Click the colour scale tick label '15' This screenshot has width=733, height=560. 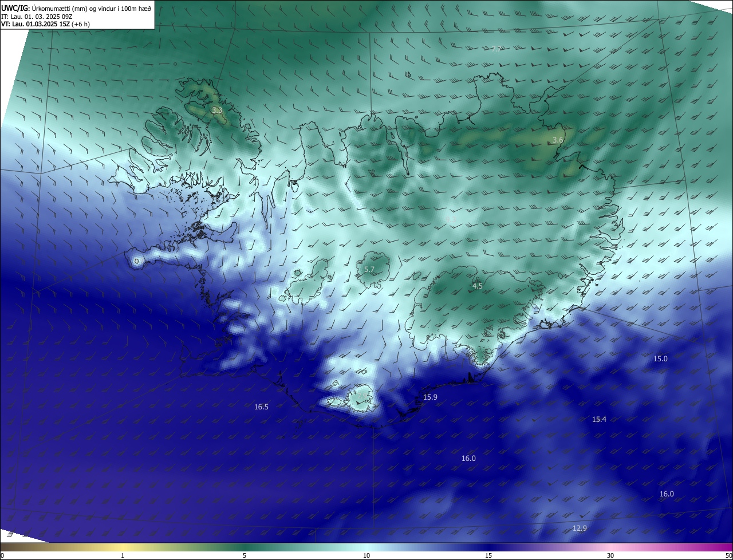pos(488,555)
